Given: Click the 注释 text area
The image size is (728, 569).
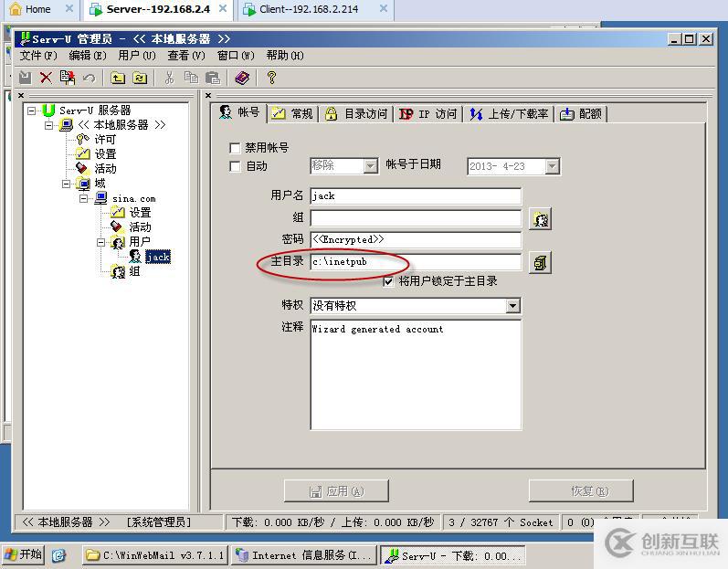Looking at the screenshot, I should click(x=416, y=374).
